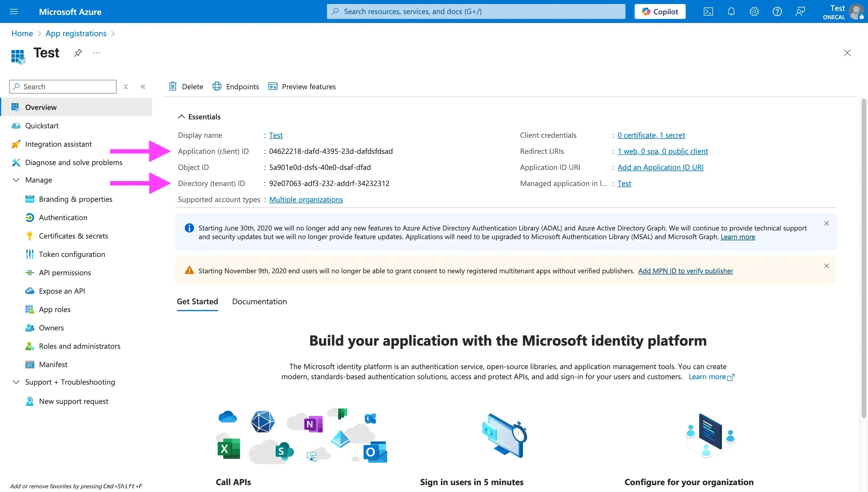Open the help pane
Screen dimensions: 868x492
[x=777, y=11]
